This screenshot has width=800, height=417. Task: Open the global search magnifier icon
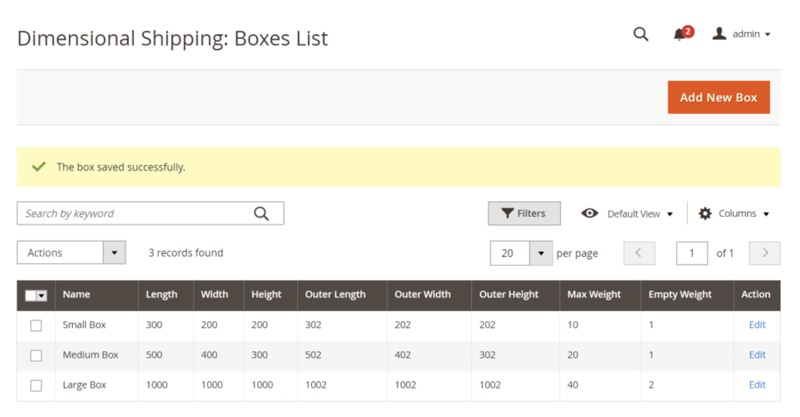(x=641, y=34)
